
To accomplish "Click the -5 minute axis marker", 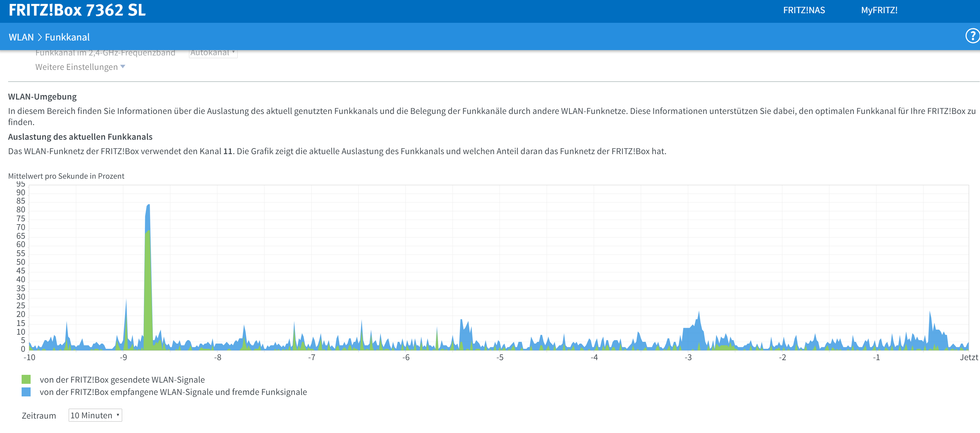I will point(500,357).
